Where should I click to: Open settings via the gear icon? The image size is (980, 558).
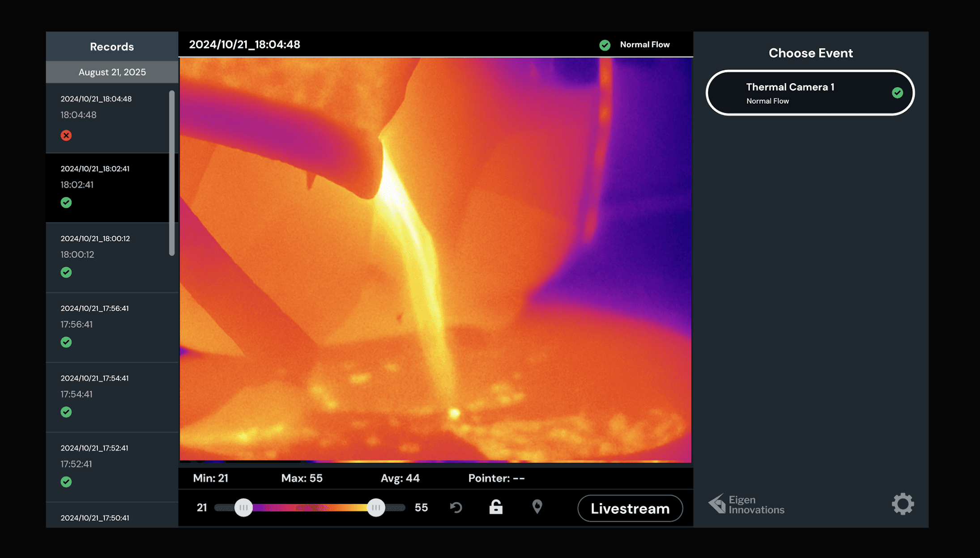903,504
